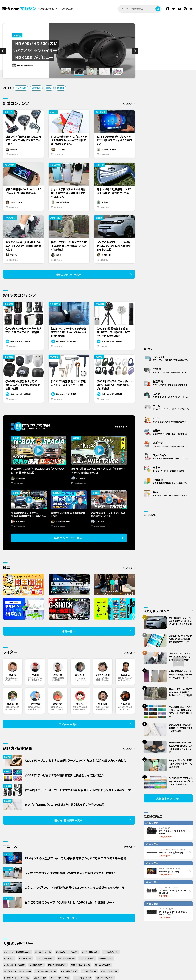196x980 pixels.
Task: Select the first hero carousel thumbnail
Action: 66,71
